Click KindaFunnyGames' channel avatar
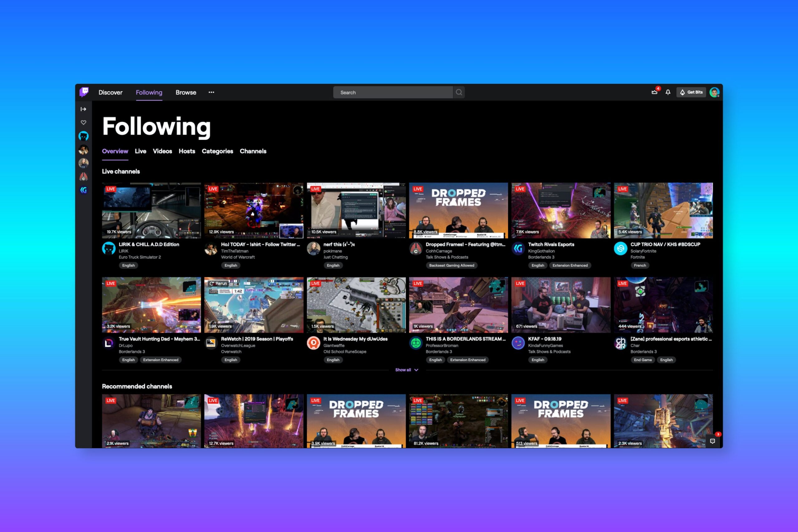This screenshot has height=532, width=798. click(x=518, y=343)
